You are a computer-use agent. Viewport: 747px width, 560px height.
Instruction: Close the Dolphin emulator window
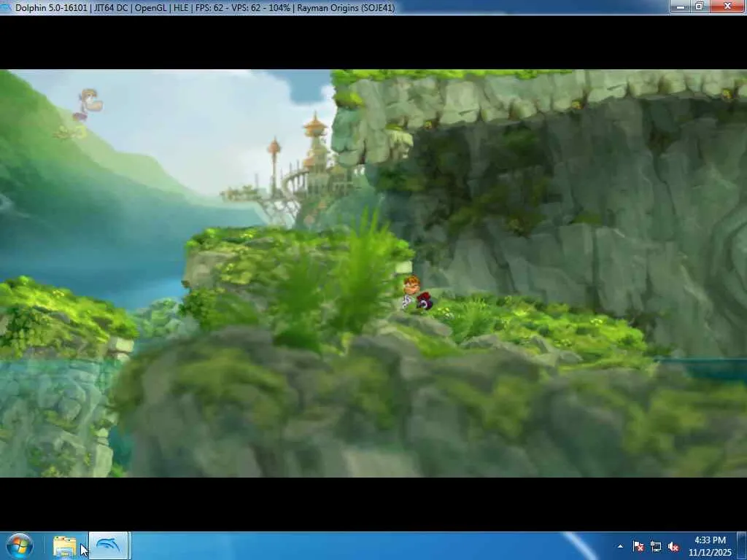click(727, 6)
